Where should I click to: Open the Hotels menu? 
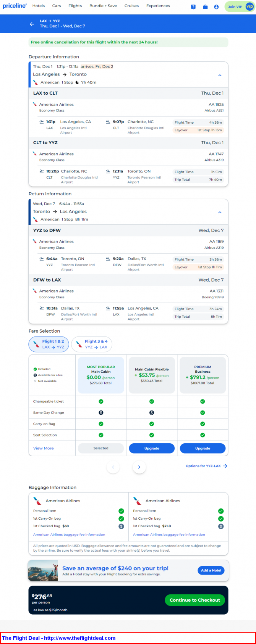[39, 6]
